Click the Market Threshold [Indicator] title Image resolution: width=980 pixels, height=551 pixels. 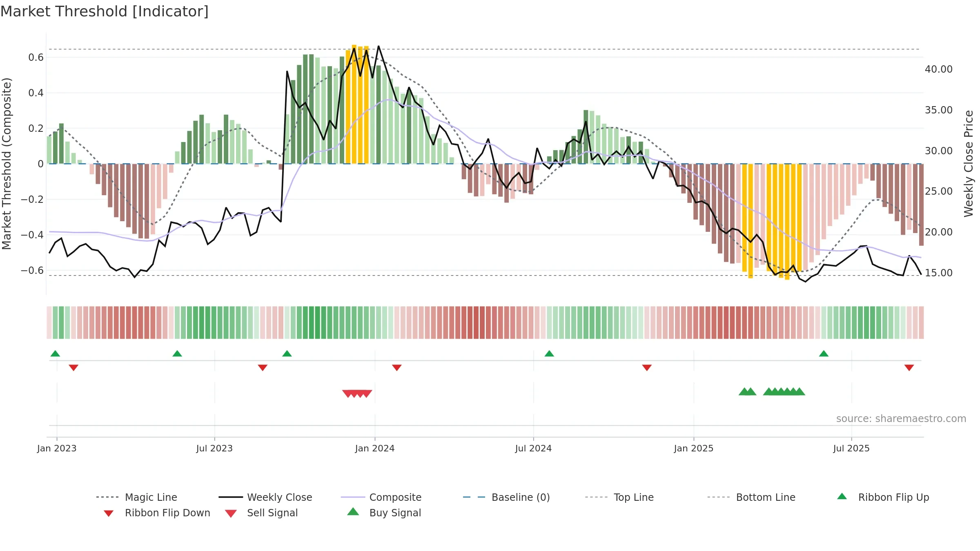105,11
